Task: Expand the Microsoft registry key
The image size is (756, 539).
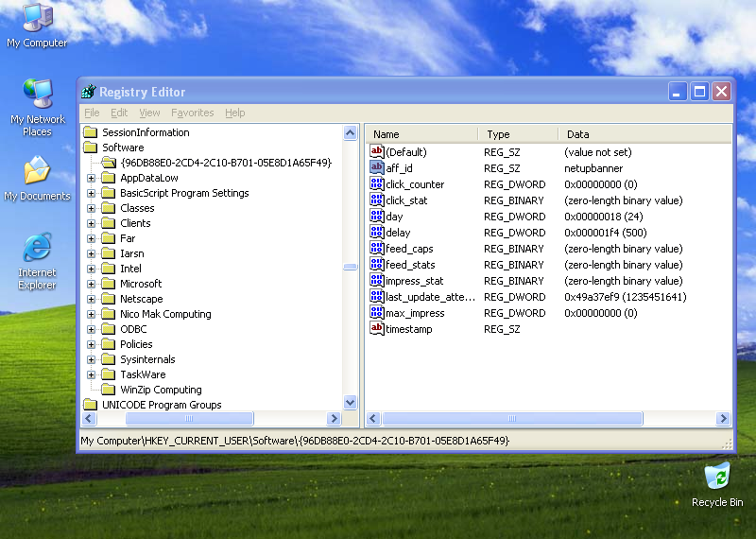Action: pos(92,284)
